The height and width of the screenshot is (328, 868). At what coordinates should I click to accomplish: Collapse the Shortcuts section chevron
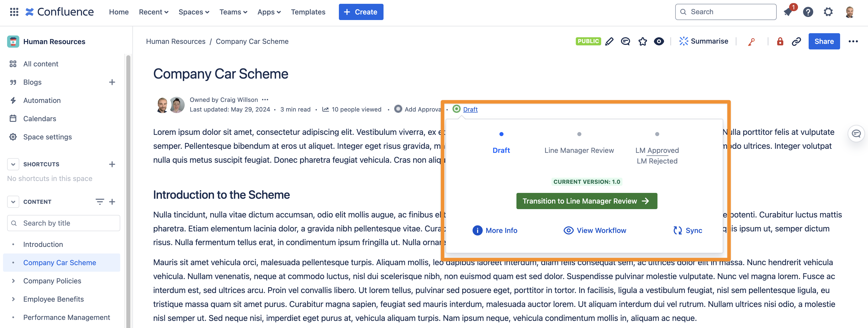(x=13, y=164)
